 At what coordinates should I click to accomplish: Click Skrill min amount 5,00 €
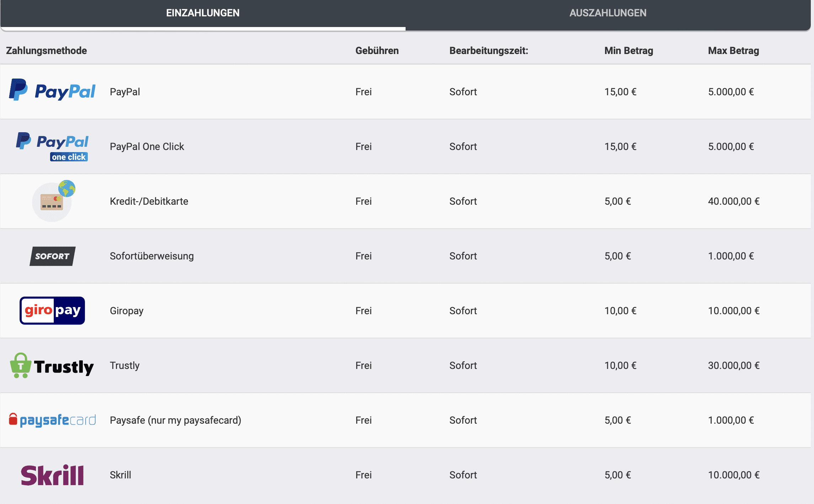[x=618, y=475]
